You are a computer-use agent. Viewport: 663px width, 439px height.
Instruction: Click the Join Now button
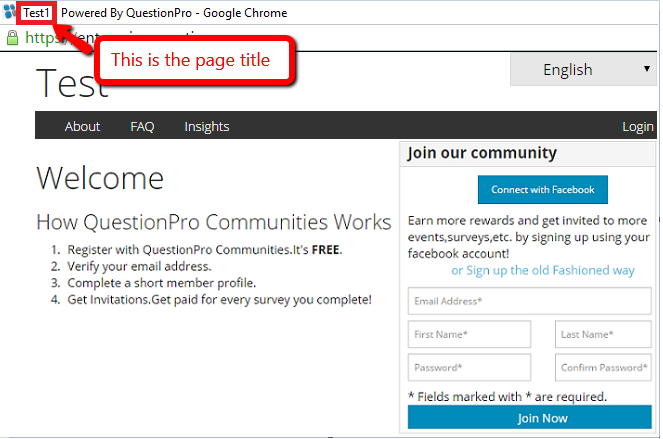[529, 417]
